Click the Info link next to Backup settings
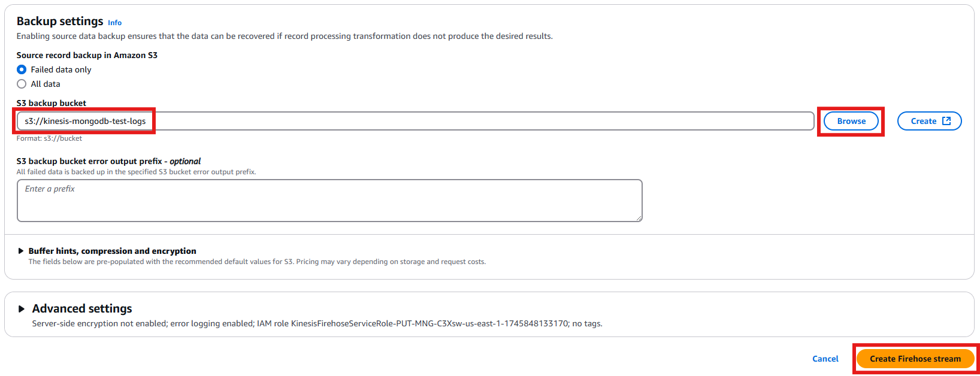Viewport: 980px width, 376px height. tap(114, 23)
